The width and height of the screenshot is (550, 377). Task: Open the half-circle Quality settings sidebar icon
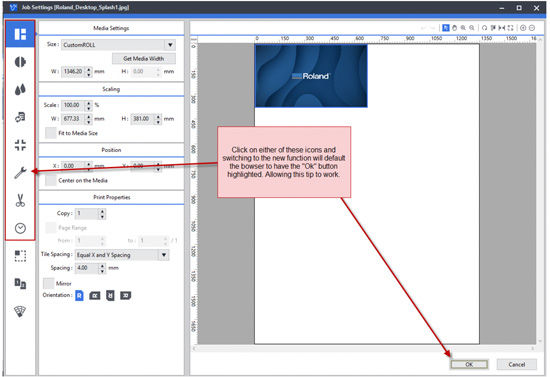tap(20, 62)
